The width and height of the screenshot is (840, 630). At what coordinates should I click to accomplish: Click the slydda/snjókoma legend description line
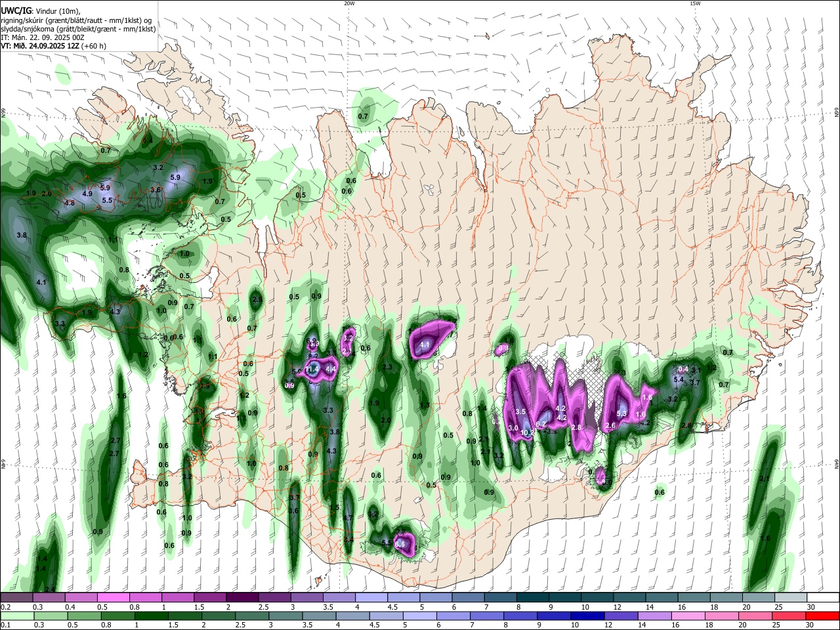pos(78,29)
